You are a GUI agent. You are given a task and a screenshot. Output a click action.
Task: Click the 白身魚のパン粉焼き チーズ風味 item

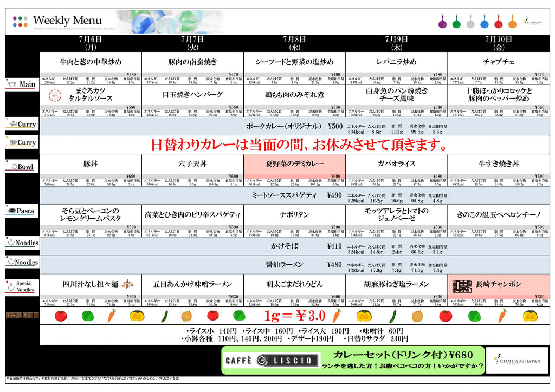[396, 94]
